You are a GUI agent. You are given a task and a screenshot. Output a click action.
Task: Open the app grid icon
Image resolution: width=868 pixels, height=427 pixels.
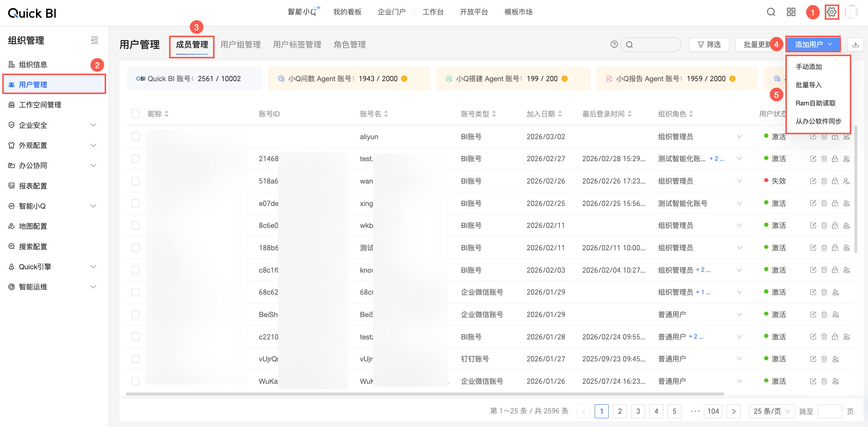[x=791, y=12]
